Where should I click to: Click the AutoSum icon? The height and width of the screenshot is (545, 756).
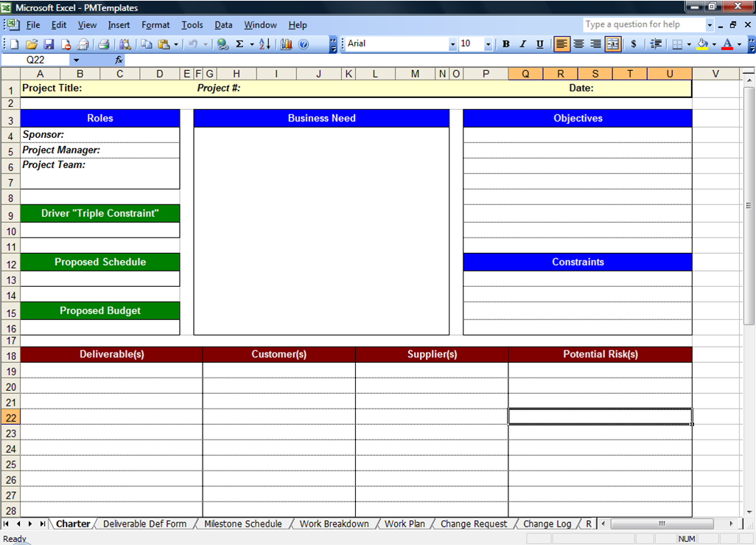pyautogui.click(x=239, y=44)
